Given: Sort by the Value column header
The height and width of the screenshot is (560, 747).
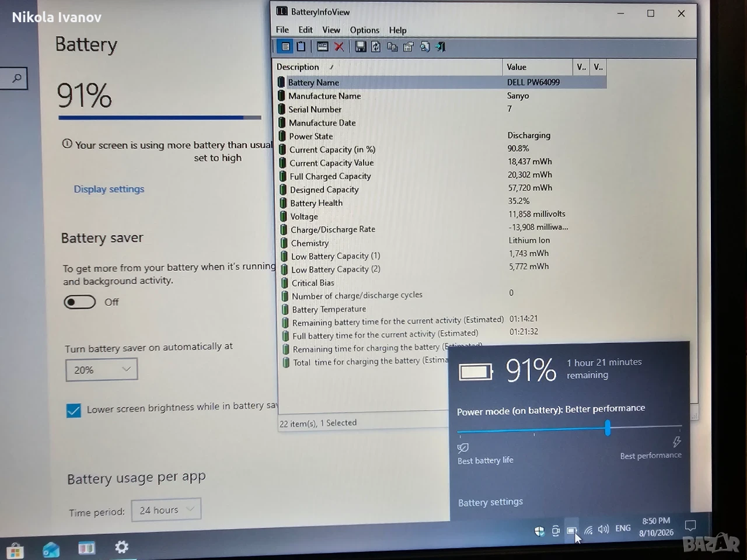Looking at the screenshot, I should coord(537,67).
